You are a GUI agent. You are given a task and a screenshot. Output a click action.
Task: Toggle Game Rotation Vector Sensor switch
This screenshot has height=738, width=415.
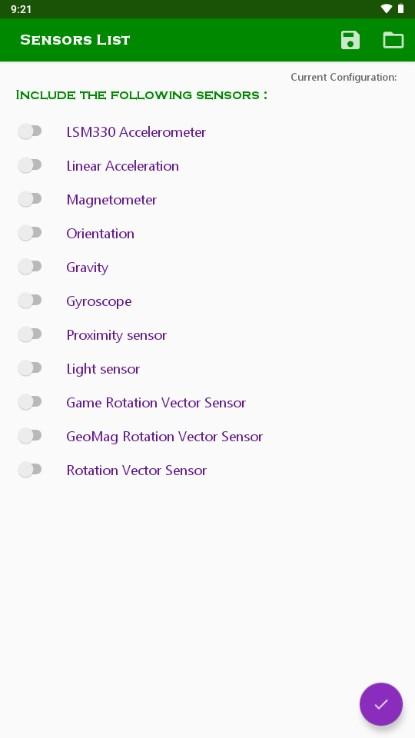pyautogui.click(x=30, y=402)
